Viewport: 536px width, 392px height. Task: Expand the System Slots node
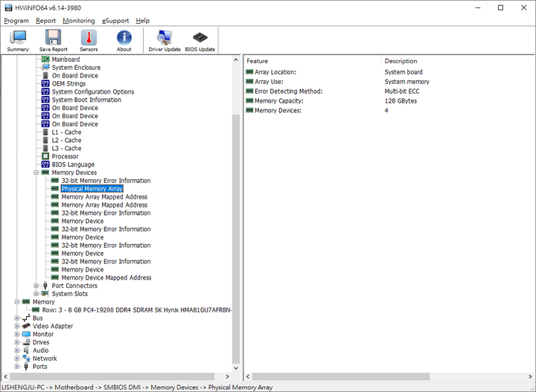point(36,294)
